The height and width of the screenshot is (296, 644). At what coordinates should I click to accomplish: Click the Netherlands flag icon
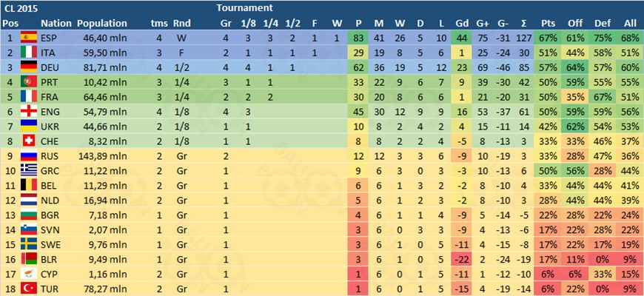[x=30, y=201]
